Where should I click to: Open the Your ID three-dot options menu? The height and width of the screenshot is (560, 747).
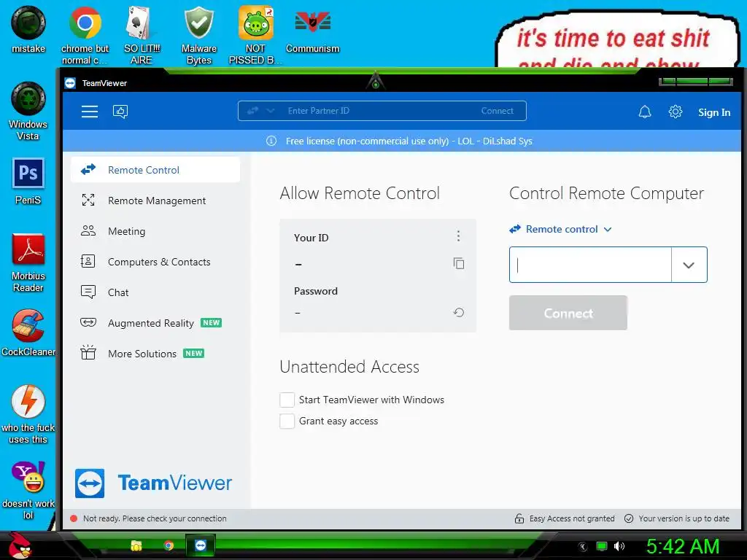pyautogui.click(x=458, y=236)
